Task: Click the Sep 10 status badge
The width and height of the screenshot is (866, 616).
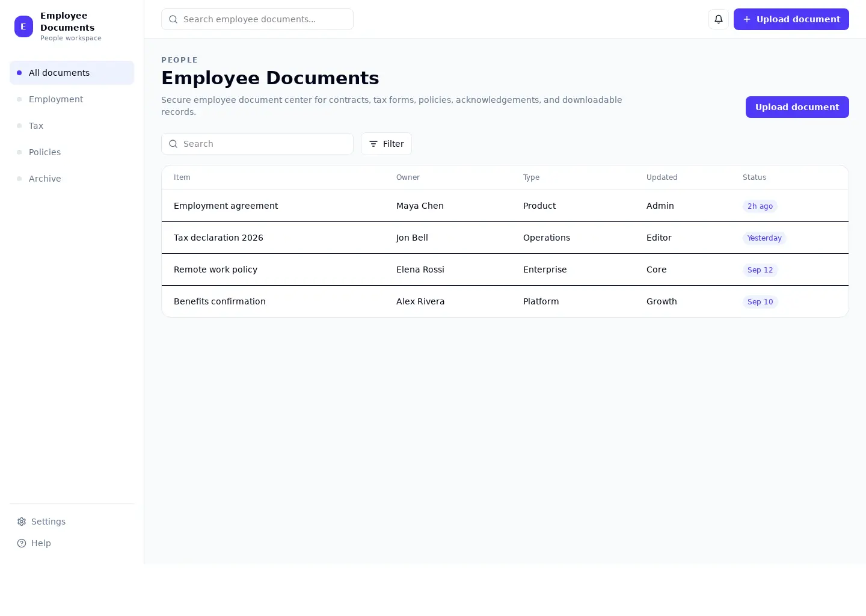Action: click(x=760, y=302)
